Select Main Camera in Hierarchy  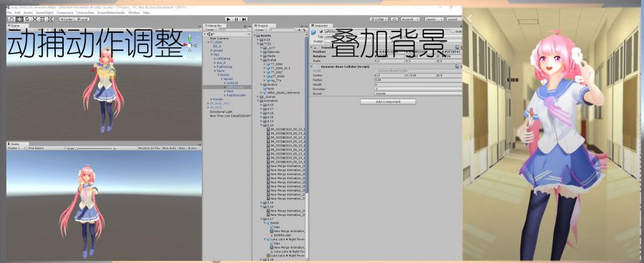[220, 39]
